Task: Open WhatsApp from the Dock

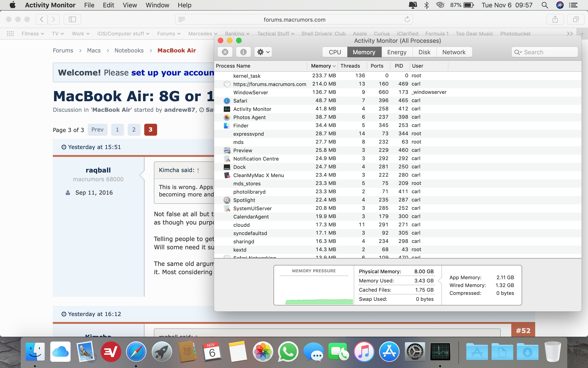Action: coord(288,351)
